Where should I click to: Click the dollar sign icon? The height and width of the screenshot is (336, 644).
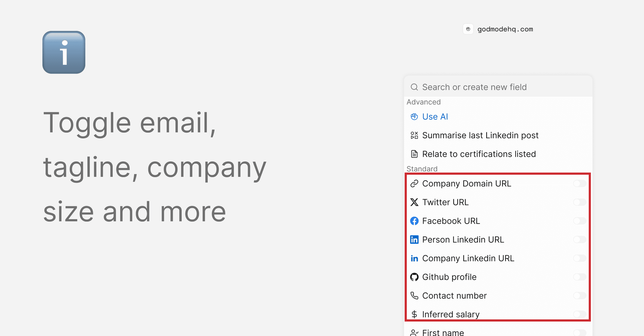(x=414, y=314)
